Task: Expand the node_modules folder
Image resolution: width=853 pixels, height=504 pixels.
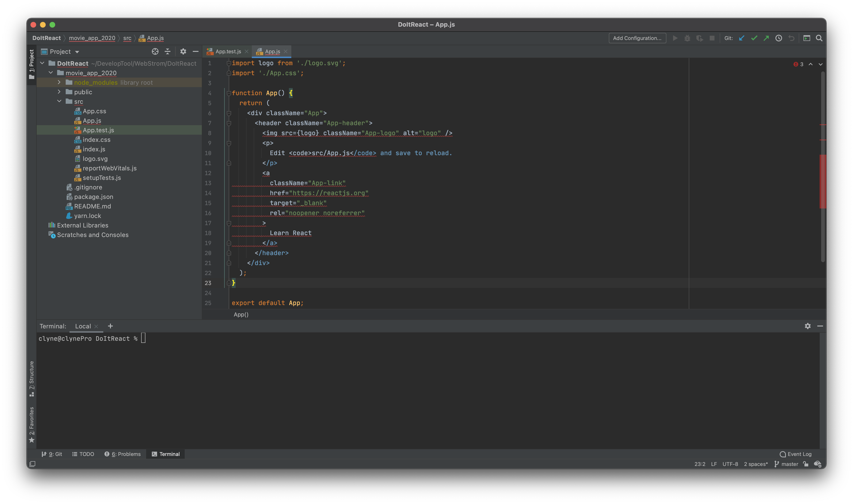Action: click(x=59, y=82)
